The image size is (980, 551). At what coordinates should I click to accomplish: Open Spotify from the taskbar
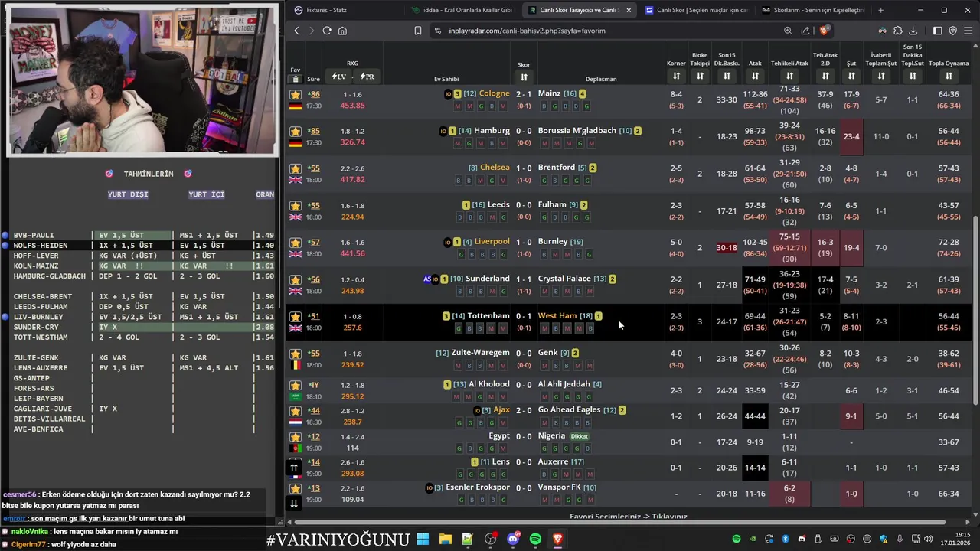click(535, 540)
